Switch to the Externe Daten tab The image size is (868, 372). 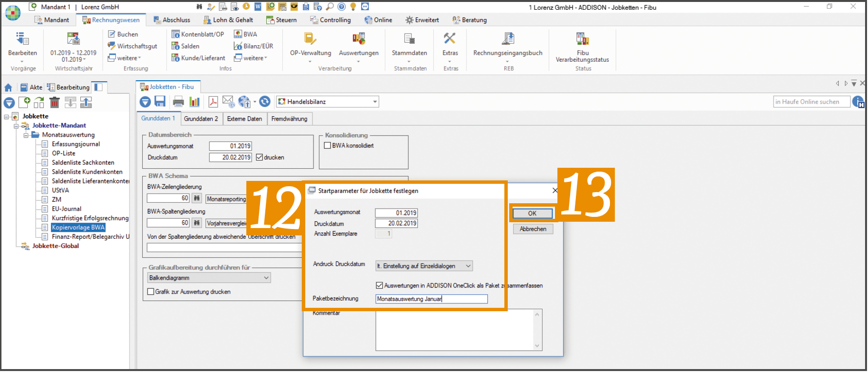[x=244, y=119]
